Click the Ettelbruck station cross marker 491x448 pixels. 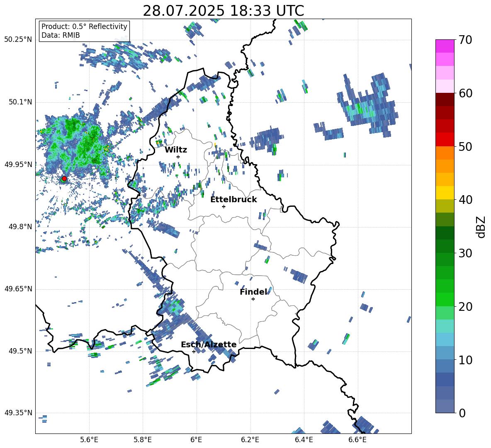click(224, 206)
